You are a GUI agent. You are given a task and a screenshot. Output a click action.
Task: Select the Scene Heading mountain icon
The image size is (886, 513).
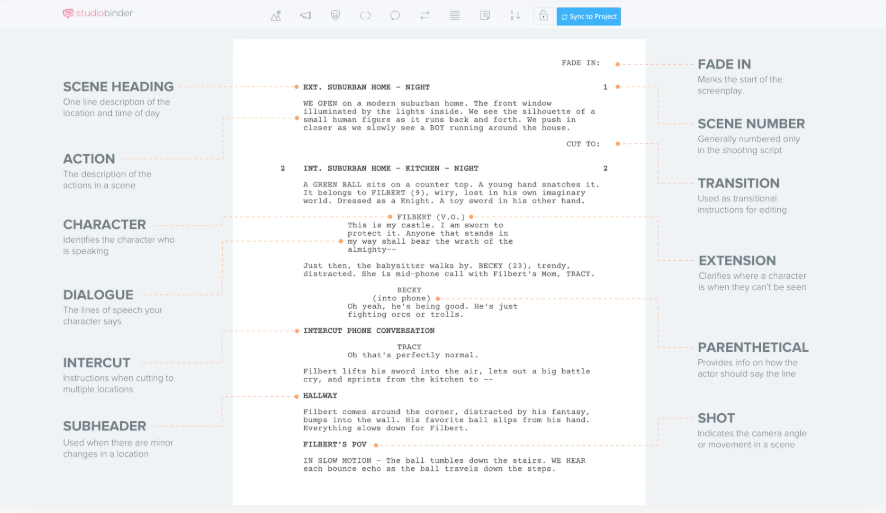pos(276,16)
